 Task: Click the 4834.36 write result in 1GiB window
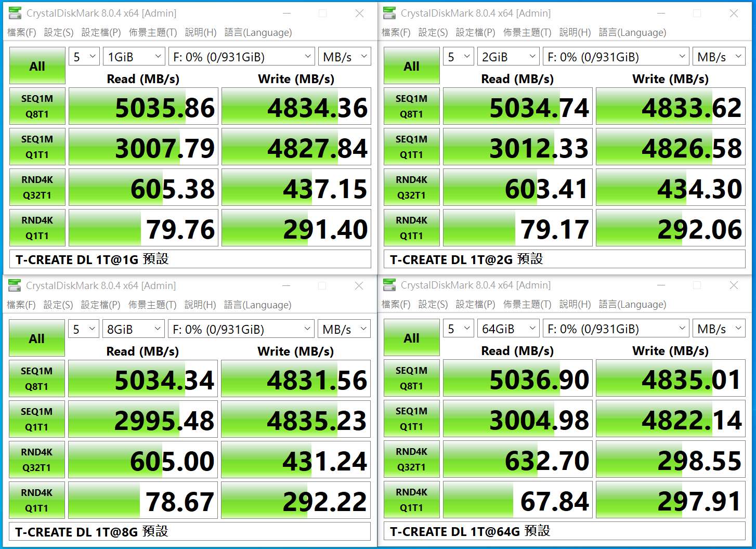pyautogui.click(x=296, y=107)
